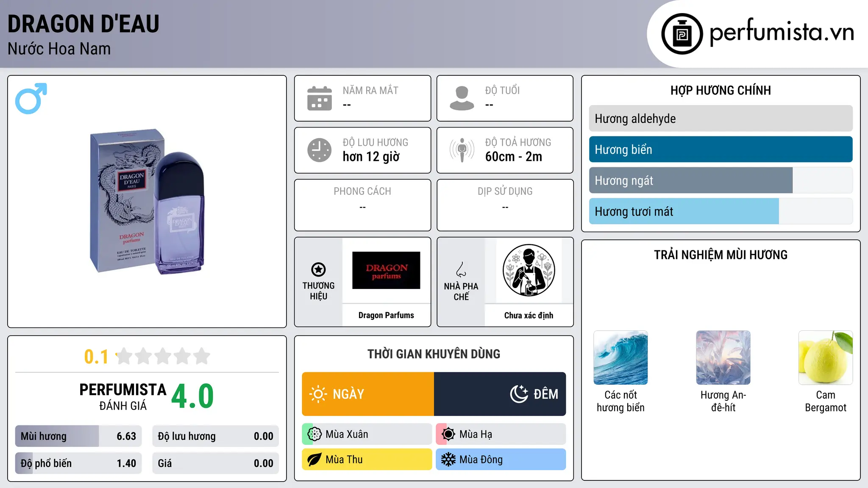Screen dimensions: 868x488
Task: Click the green 4.0 Perfumista score
Action: (192, 396)
